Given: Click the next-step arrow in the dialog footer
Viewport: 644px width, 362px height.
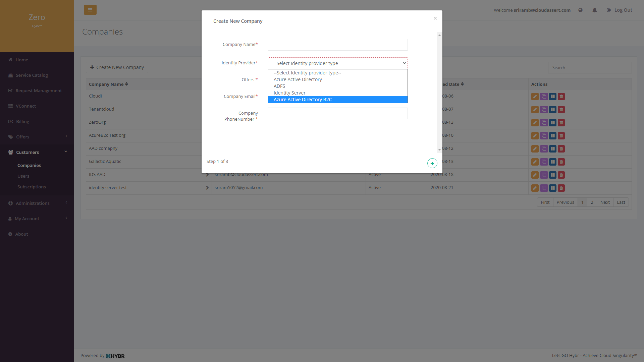Looking at the screenshot, I should tap(432, 164).
